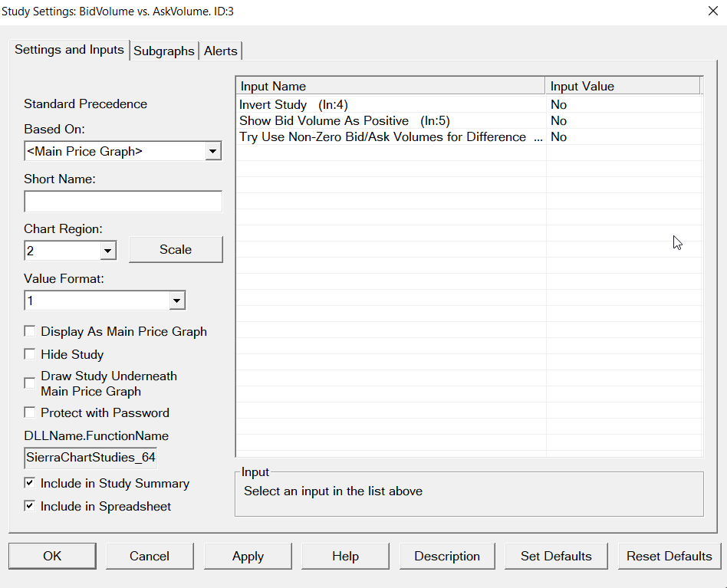
Task: Check Draw Study Underneath Main Price Graph
Action: pyautogui.click(x=30, y=383)
